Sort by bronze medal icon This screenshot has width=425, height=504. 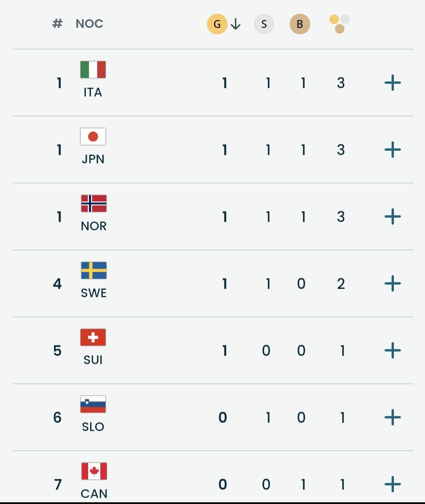click(x=300, y=24)
